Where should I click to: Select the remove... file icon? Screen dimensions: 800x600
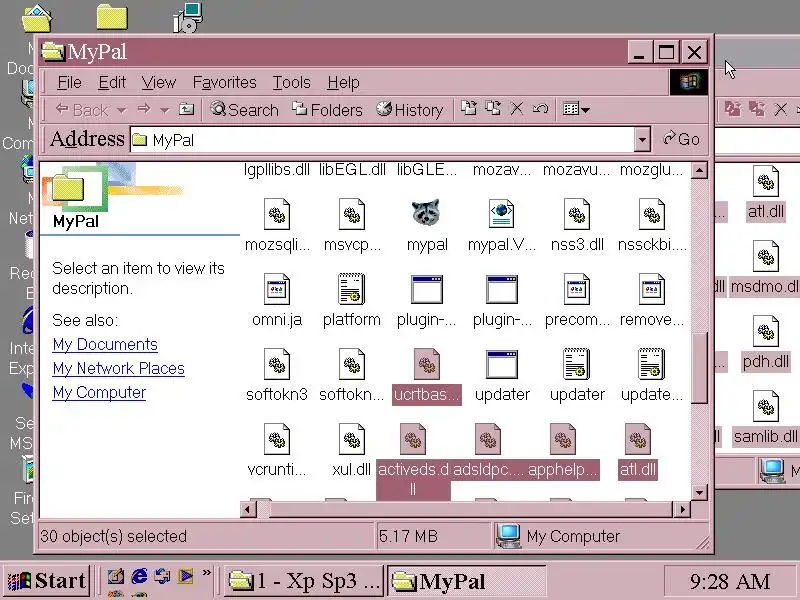click(x=652, y=289)
